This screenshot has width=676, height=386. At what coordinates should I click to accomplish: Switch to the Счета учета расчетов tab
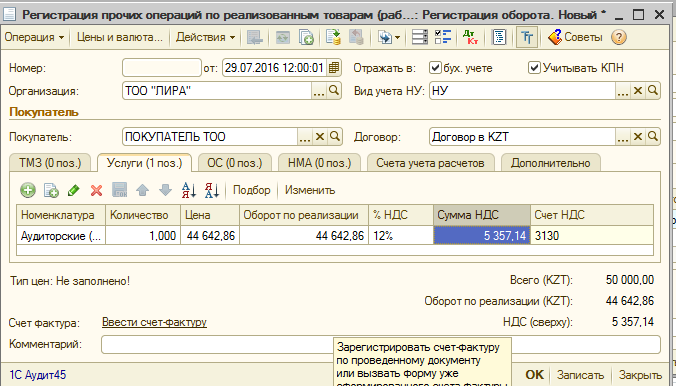pyautogui.click(x=430, y=163)
